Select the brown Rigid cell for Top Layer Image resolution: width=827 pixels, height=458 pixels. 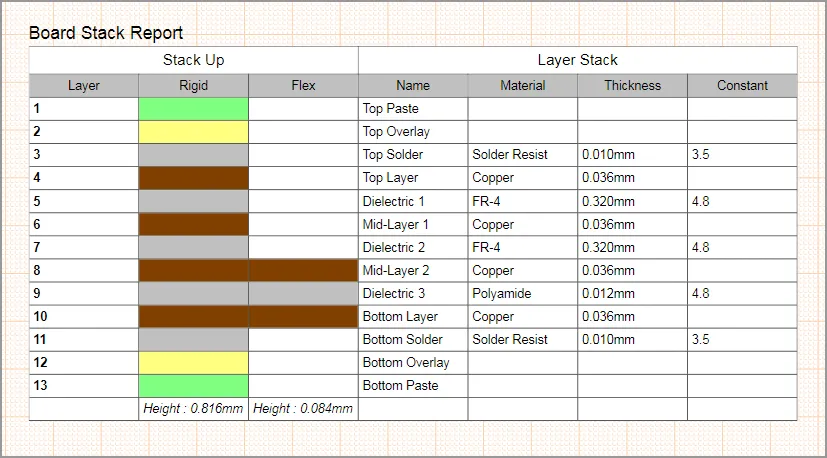(194, 178)
